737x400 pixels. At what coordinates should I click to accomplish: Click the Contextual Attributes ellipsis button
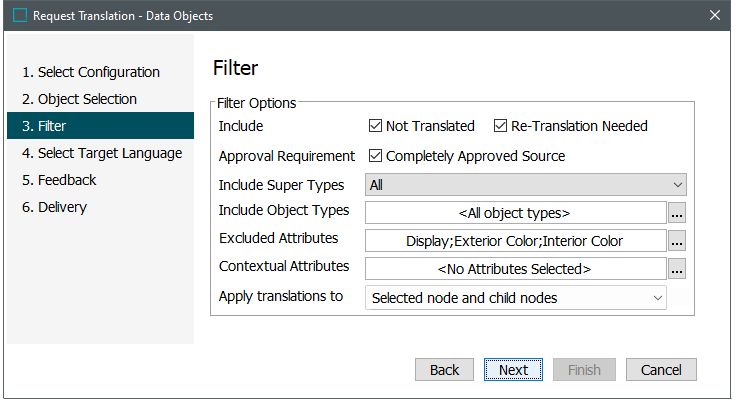tap(678, 269)
